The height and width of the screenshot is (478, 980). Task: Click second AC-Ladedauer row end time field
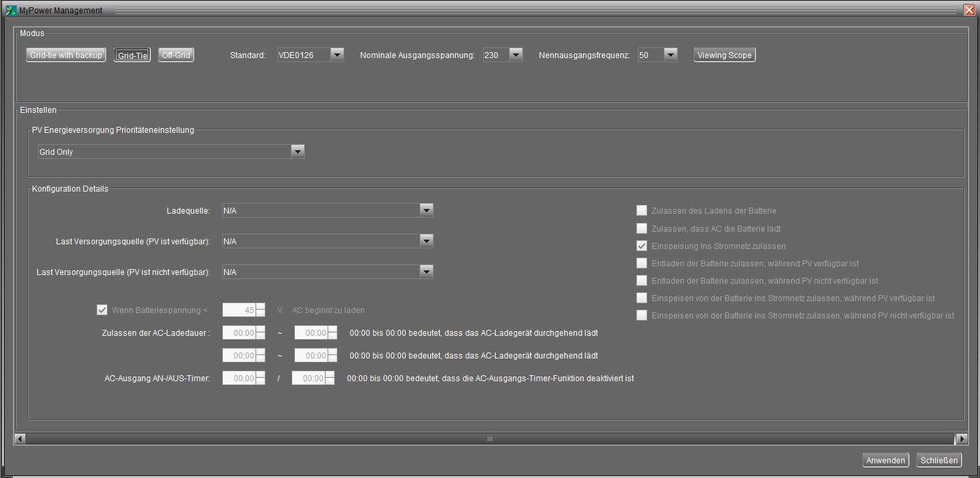pos(311,355)
